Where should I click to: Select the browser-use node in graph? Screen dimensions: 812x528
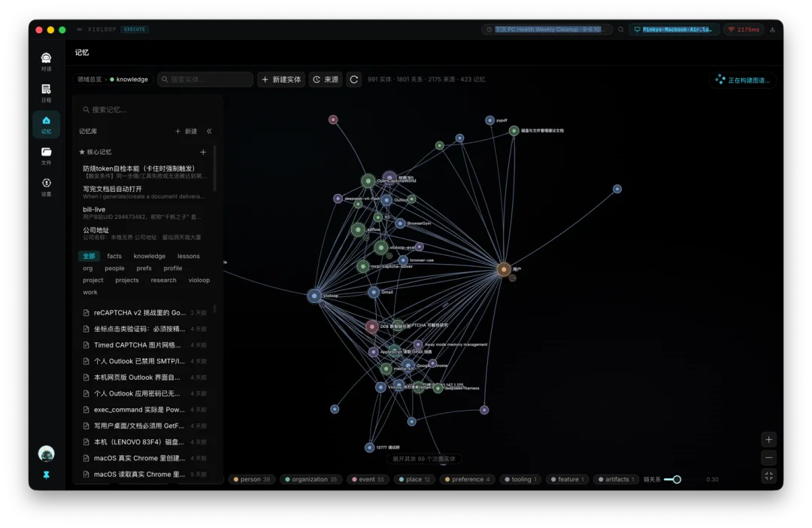pos(403,260)
